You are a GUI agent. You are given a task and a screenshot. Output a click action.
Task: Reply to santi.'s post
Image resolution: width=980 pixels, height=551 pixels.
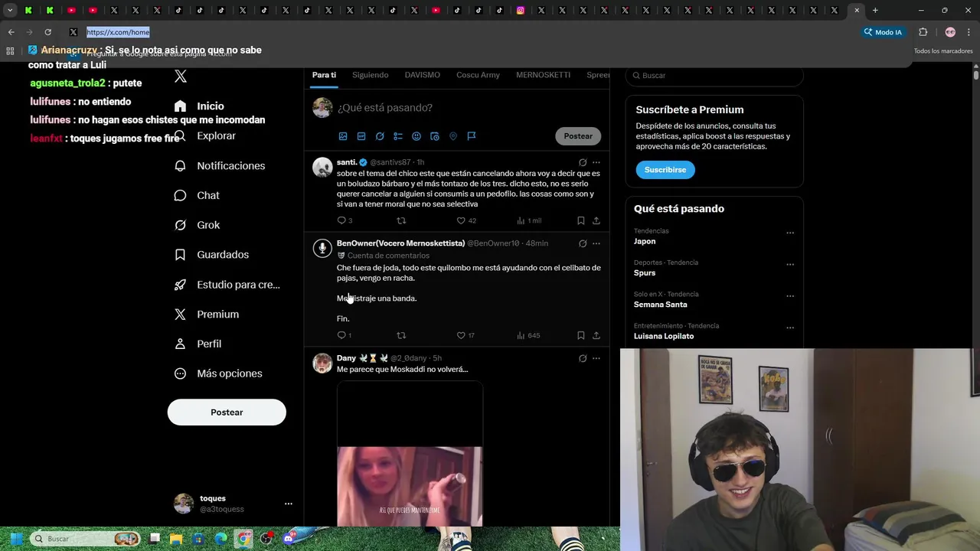coord(341,220)
